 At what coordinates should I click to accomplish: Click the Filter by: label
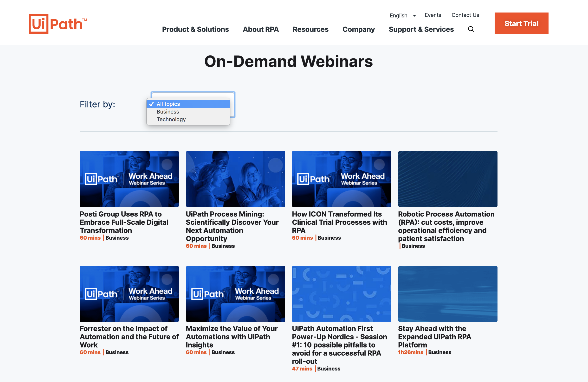(x=97, y=104)
